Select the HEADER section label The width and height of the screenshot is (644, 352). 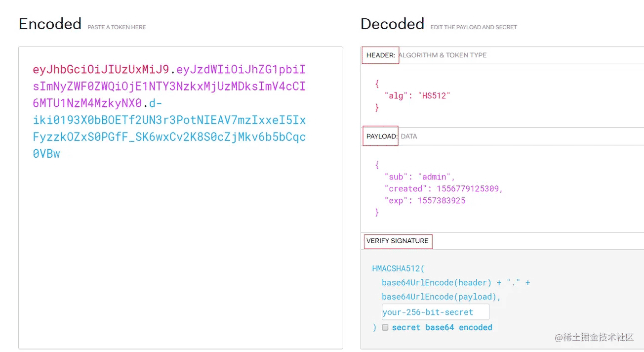(380, 55)
